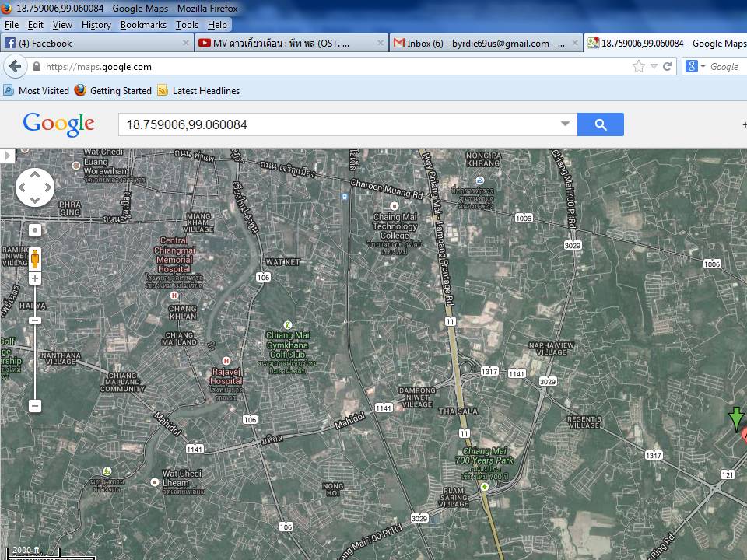Click the Napha View Village label
This screenshot has width=747, height=560.
551,348
